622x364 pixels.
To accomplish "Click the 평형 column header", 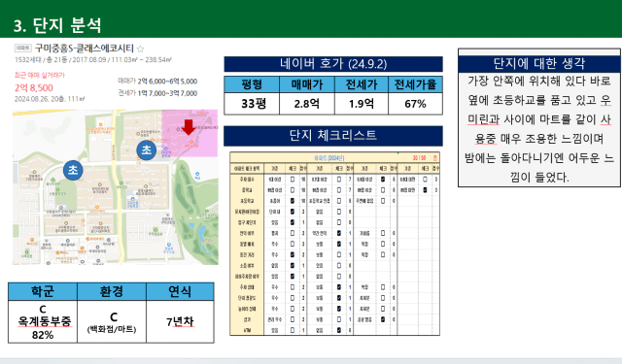I will click(252, 84).
